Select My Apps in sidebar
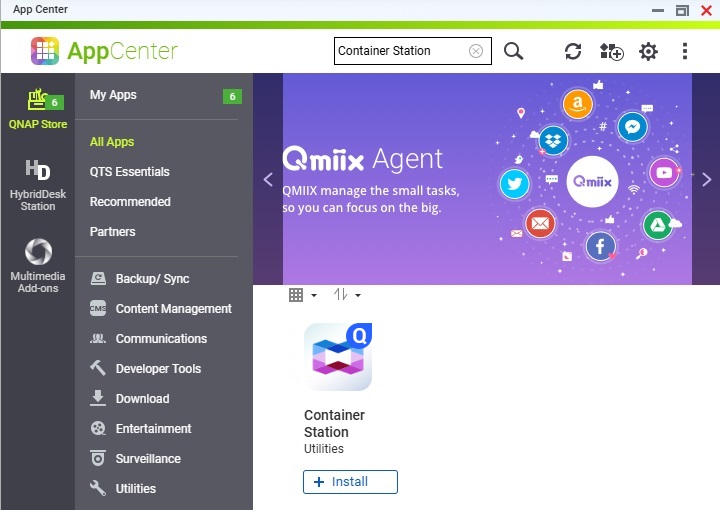Viewport: 720px width, 510px height. point(113,95)
